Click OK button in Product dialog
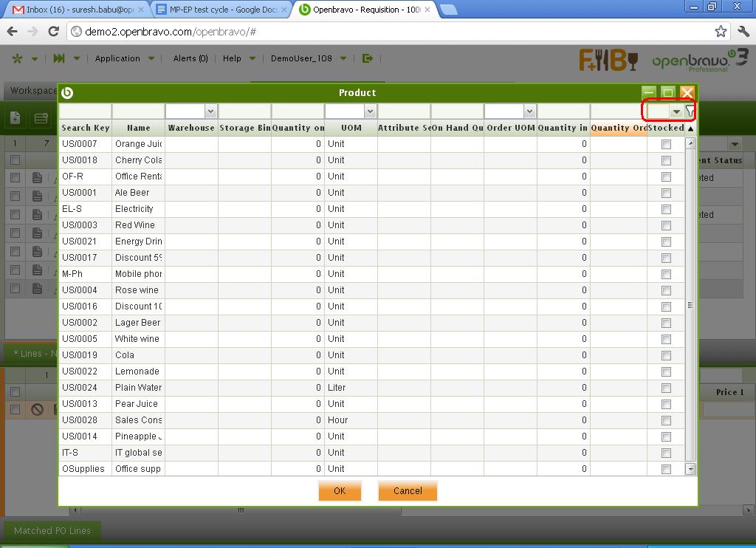This screenshot has width=756, height=548. (x=340, y=490)
